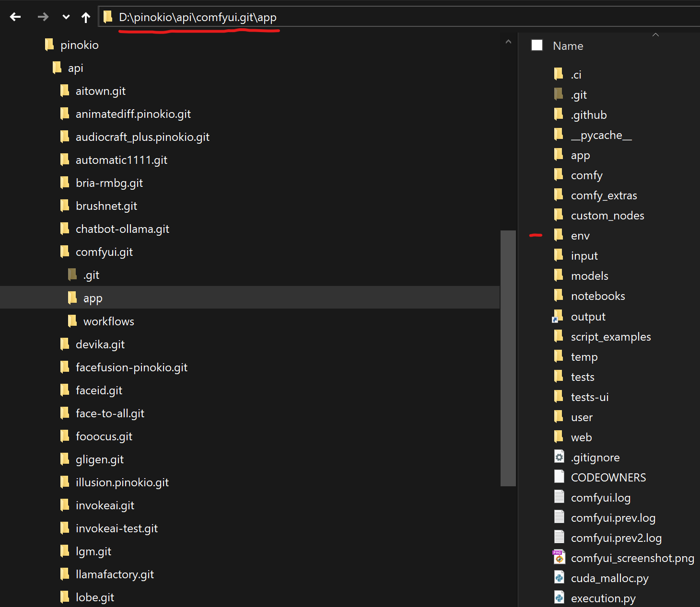
Task: Select pinokio folder in the tree
Action: tap(80, 45)
